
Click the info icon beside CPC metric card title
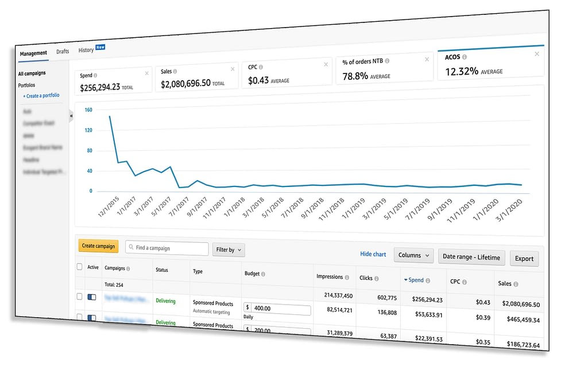coord(261,67)
